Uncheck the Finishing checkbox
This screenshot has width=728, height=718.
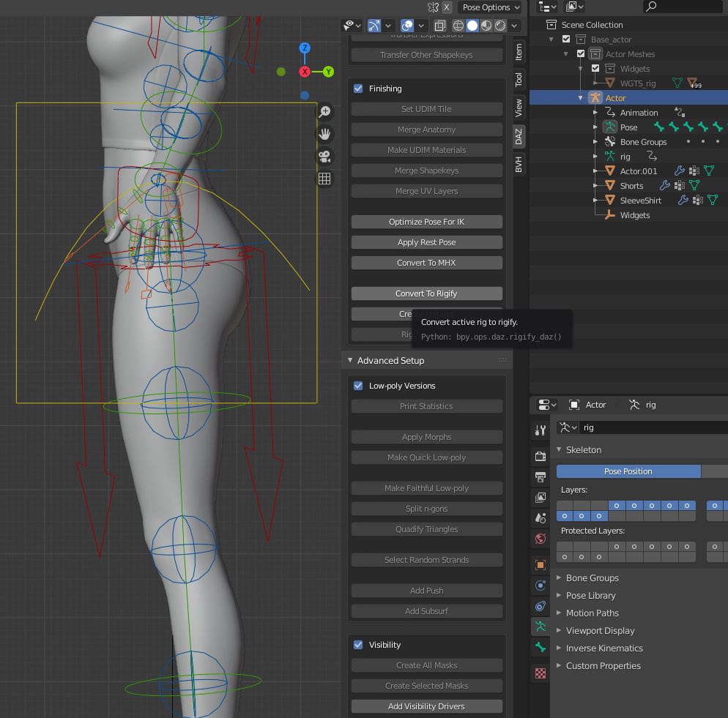coord(358,89)
